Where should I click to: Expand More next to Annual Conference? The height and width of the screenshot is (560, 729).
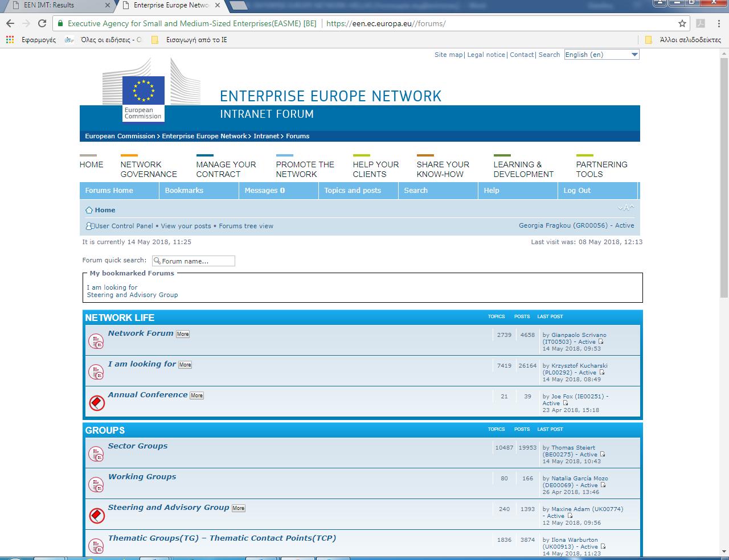click(196, 396)
